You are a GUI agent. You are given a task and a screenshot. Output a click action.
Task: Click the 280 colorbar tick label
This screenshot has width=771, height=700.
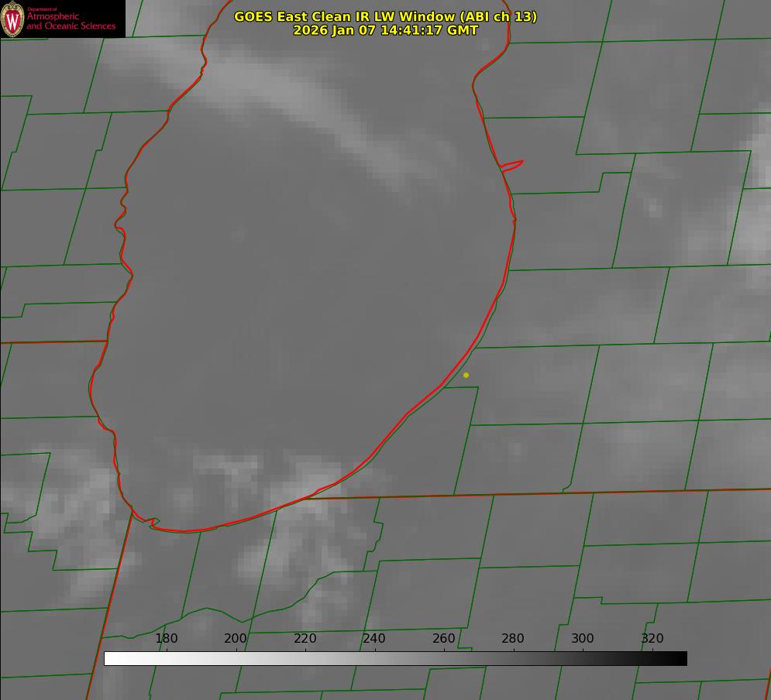click(x=513, y=639)
